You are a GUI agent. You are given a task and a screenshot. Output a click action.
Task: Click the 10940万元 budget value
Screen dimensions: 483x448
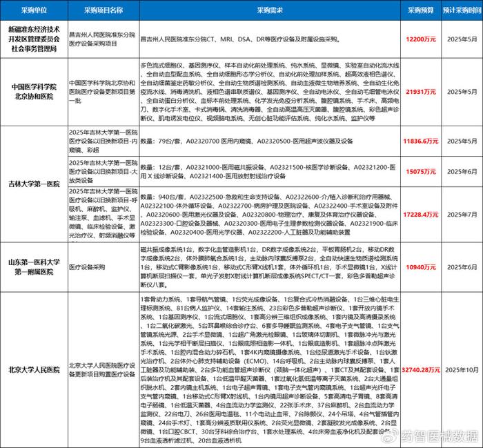tap(421, 267)
